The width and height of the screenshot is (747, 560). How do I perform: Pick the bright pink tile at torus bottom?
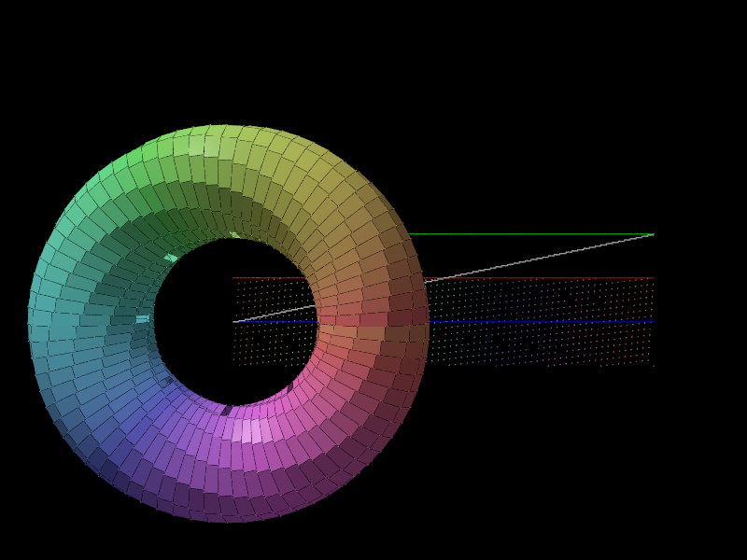(250, 431)
